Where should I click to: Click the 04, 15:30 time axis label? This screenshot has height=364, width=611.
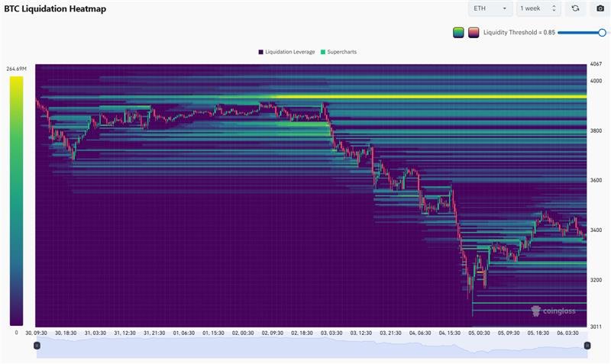click(x=450, y=333)
